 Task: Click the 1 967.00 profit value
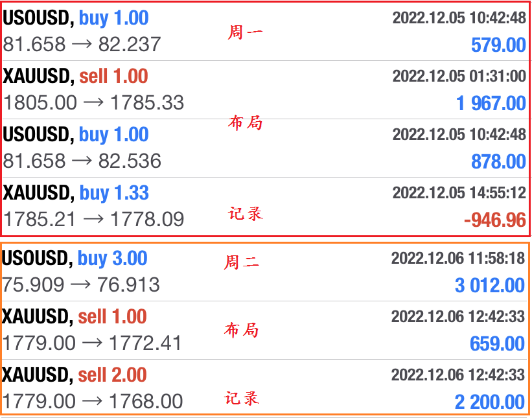coord(491,104)
